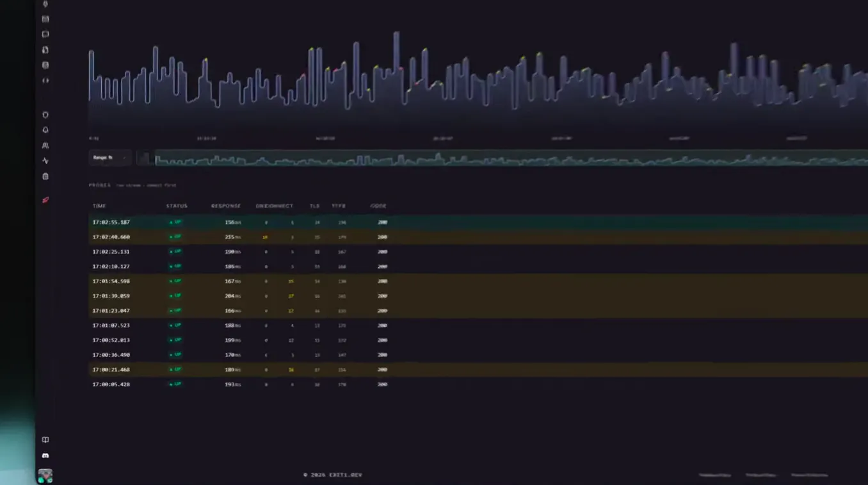Select the probe row at 17:00:36.490
Viewport: 868px width, 485px height.
478,355
